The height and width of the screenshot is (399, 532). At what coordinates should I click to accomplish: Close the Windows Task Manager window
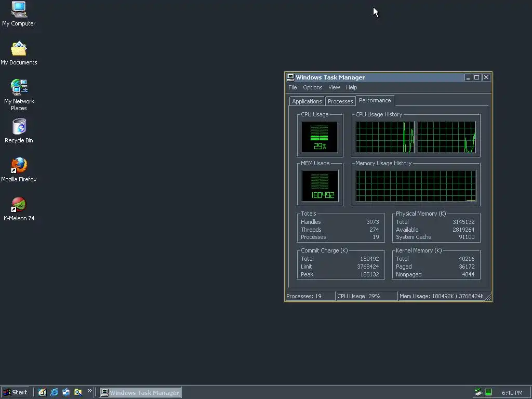click(486, 77)
